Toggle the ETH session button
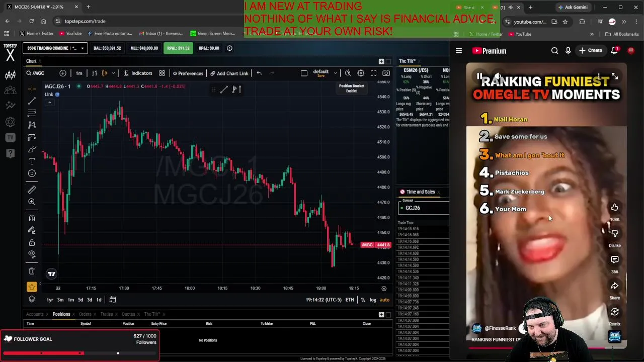Screen dimensions: 644x362 coord(350,300)
